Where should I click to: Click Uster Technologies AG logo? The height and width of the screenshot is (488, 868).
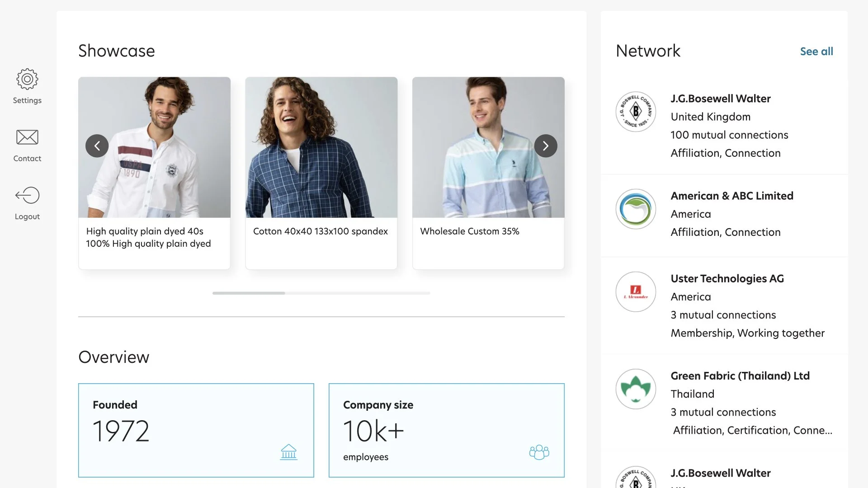636,291
